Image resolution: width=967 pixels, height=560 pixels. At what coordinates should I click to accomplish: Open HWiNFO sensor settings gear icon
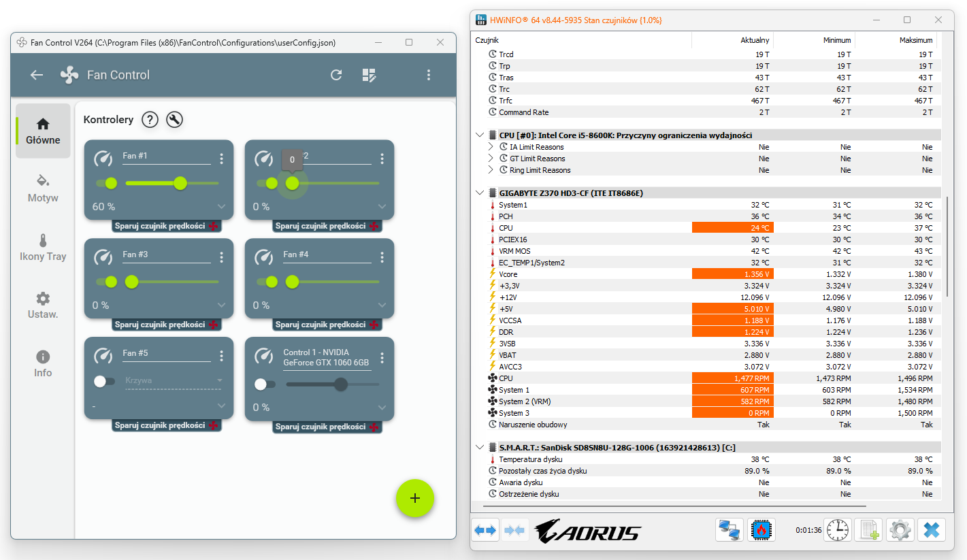click(x=900, y=530)
